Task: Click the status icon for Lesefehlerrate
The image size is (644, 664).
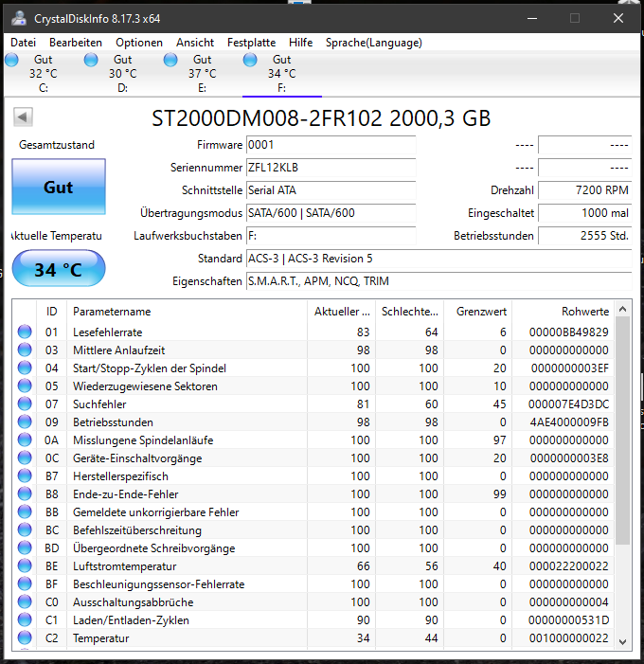Action: point(25,332)
